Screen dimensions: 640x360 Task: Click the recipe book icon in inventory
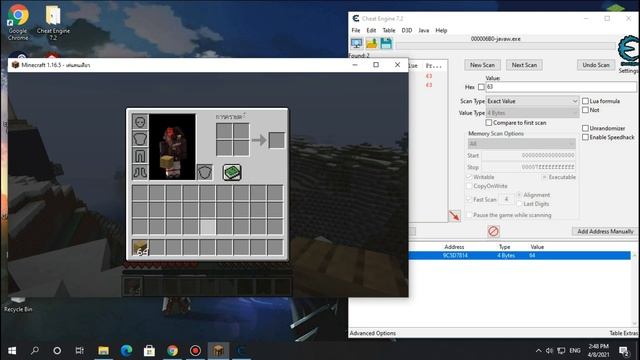pyautogui.click(x=232, y=172)
